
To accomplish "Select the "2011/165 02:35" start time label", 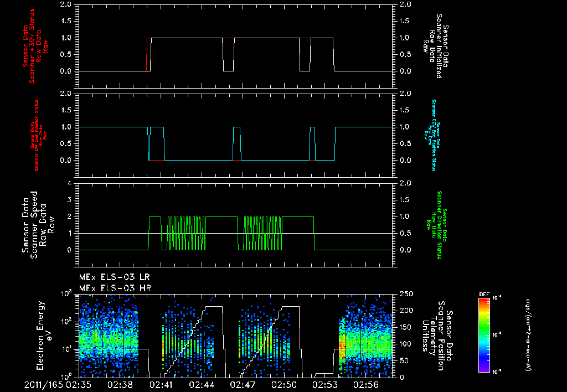I will pyautogui.click(x=58, y=385).
